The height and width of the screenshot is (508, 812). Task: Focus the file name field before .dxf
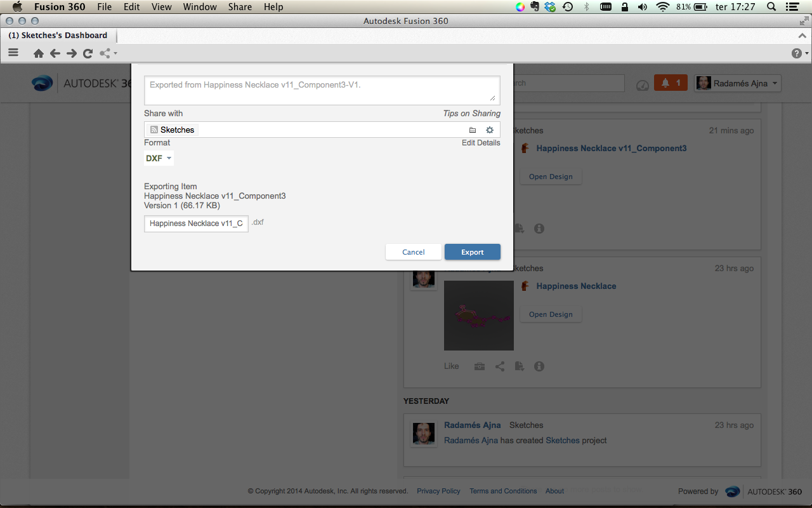pyautogui.click(x=196, y=224)
